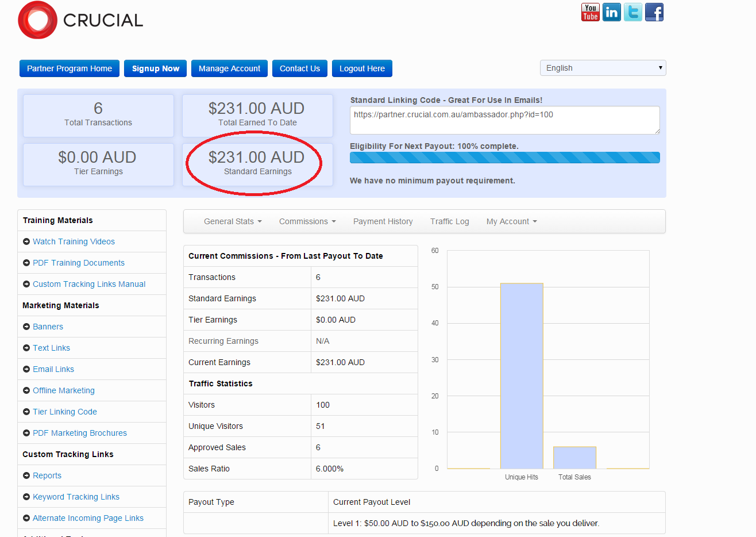
Task: Go to Partner Program Home
Action: [x=70, y=68]
